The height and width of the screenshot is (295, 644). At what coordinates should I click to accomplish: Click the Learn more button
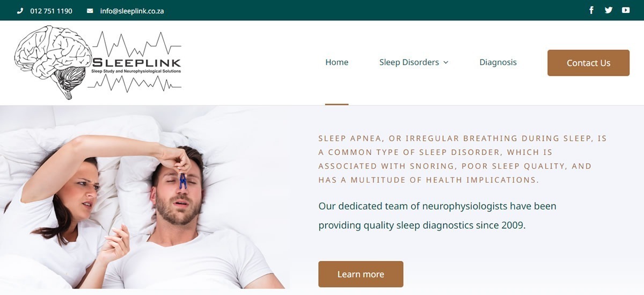pyautogui.click(x=361, y=274)
